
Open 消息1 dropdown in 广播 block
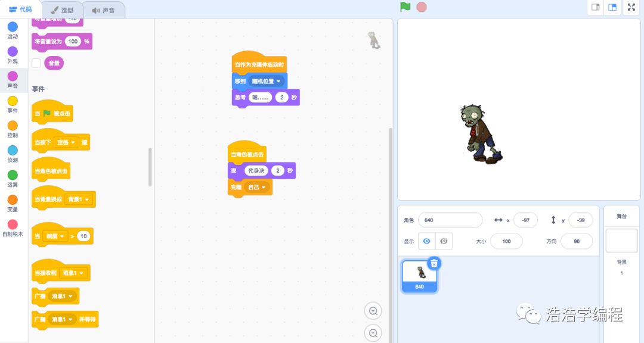point(62,296)
